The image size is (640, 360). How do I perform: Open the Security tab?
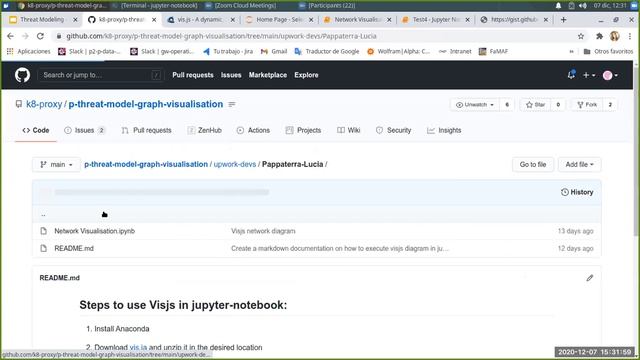[x=393, y=131]
